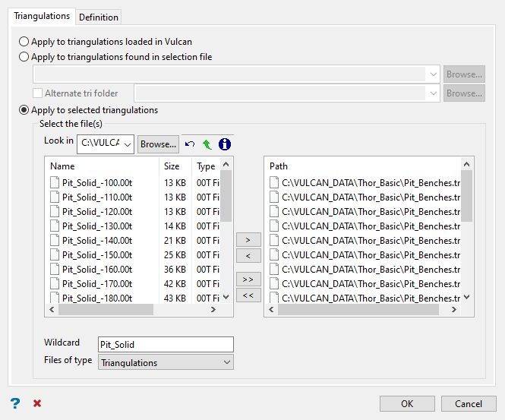This screenshot has height=420, width=505.
Task: Open the selection file dropdown
Action: pyautogui.click(x=433, y=74)
